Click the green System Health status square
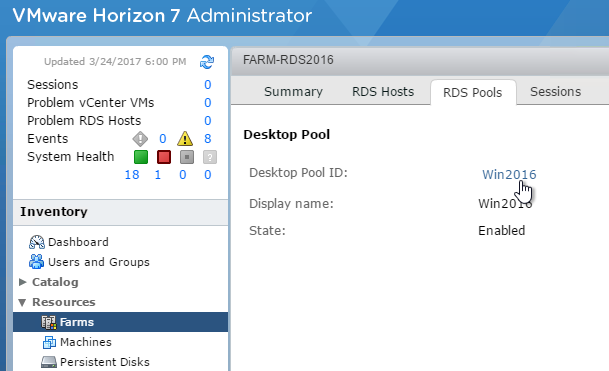The image size is (609, 371). coord(141,157)
